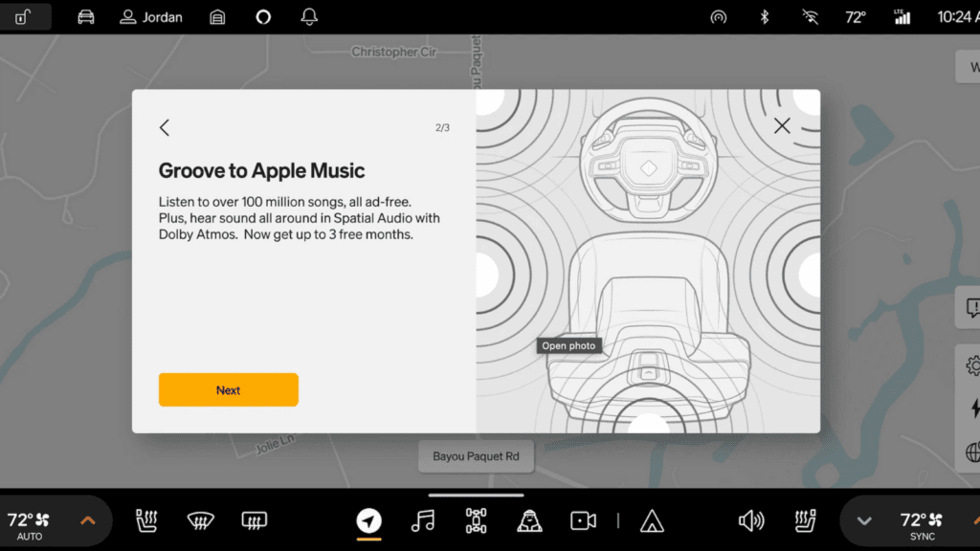Tap the orange Next button
The width and height of the screenshot is (980, 551).
[x=228, y=390]
